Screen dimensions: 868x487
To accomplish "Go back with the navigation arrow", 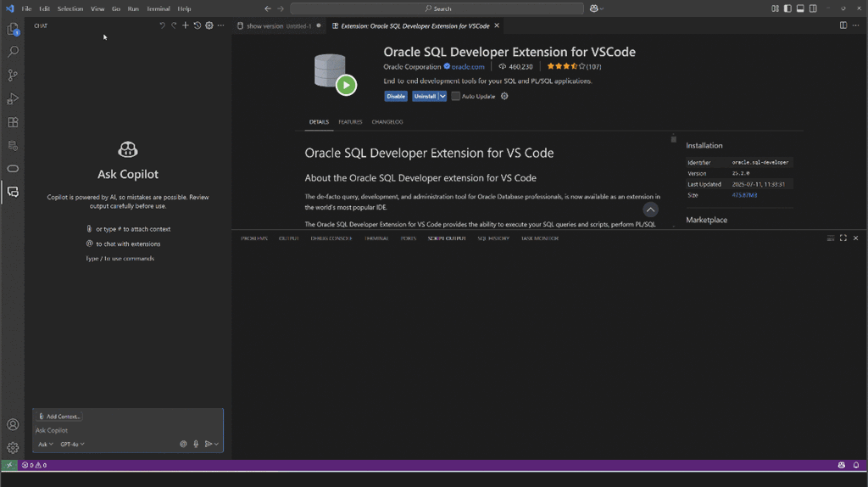I will [268, 8].
